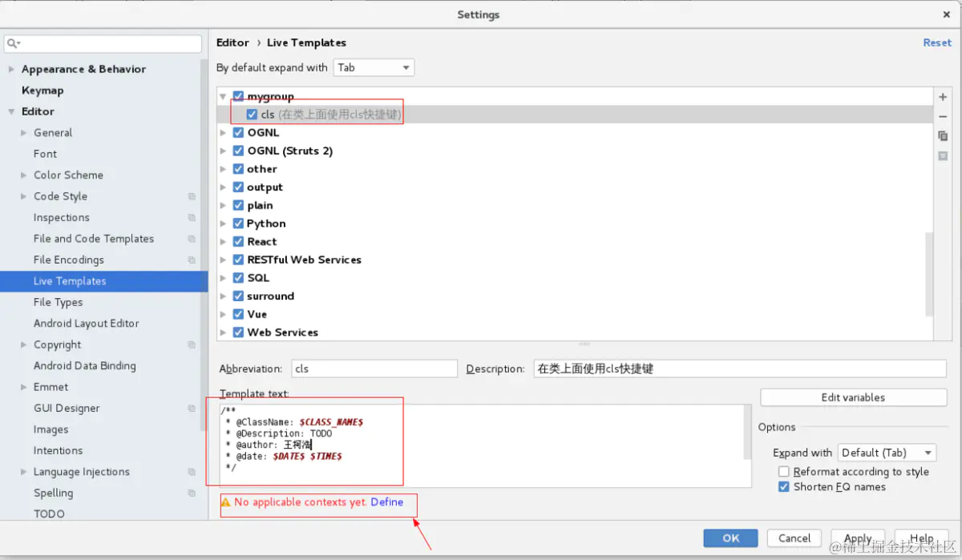This screenshot has height=560, width=962.
Task: Open Images settings in sidebar
Action: coord(51,429)
